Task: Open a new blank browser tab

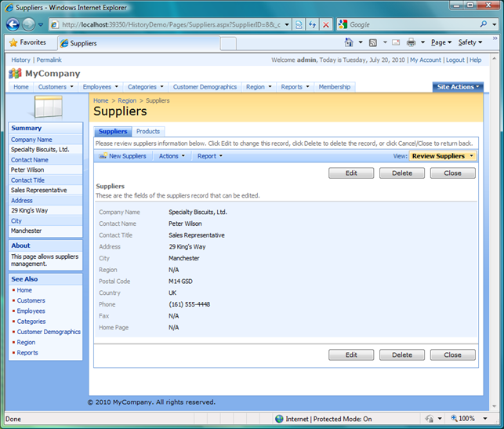Action: click(228, 44)
